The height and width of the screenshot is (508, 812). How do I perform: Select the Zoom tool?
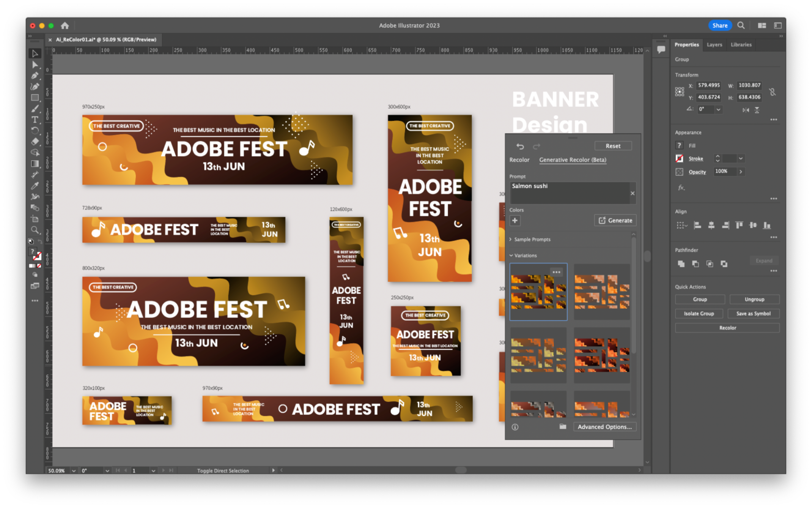point(35,230)
